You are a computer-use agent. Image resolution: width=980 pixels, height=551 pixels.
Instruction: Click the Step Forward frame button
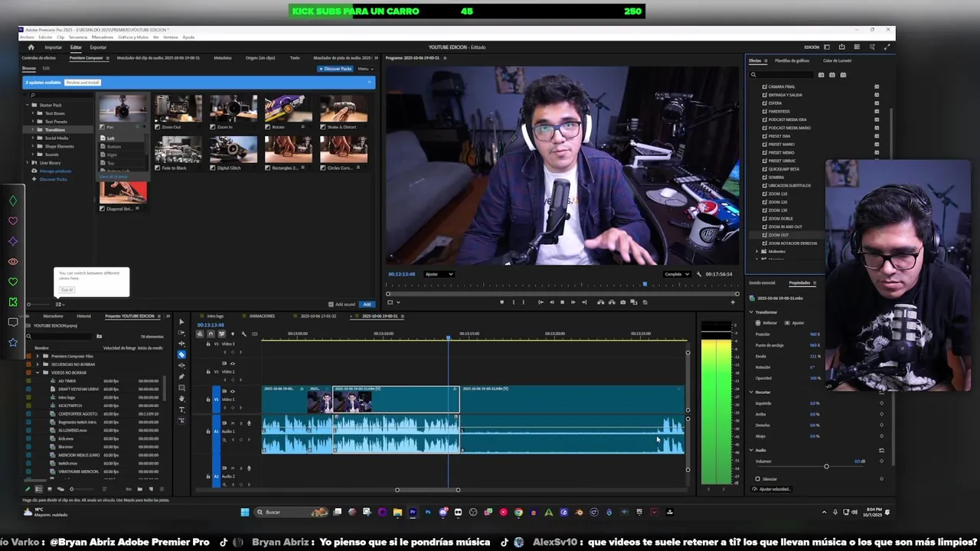[x=573, y=302]
